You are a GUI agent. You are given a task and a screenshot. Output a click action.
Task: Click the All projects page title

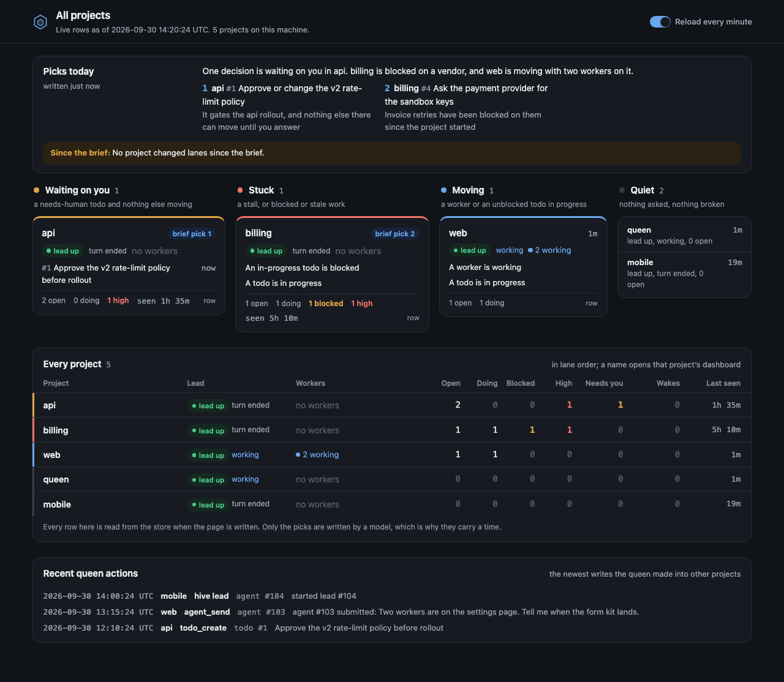83,15
